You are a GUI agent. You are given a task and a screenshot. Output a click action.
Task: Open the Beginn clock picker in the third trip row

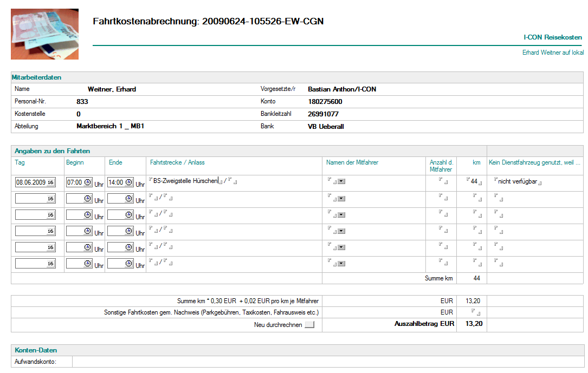(87, 214)
